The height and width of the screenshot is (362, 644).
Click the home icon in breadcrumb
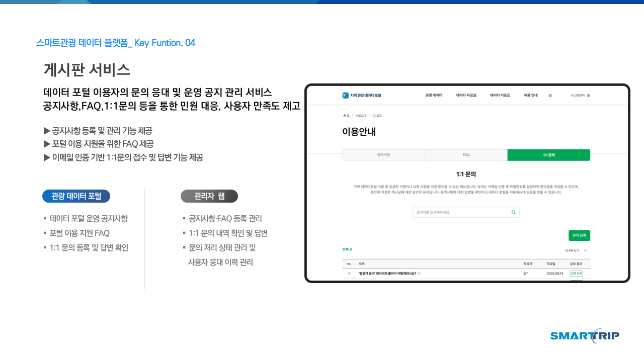345,115
